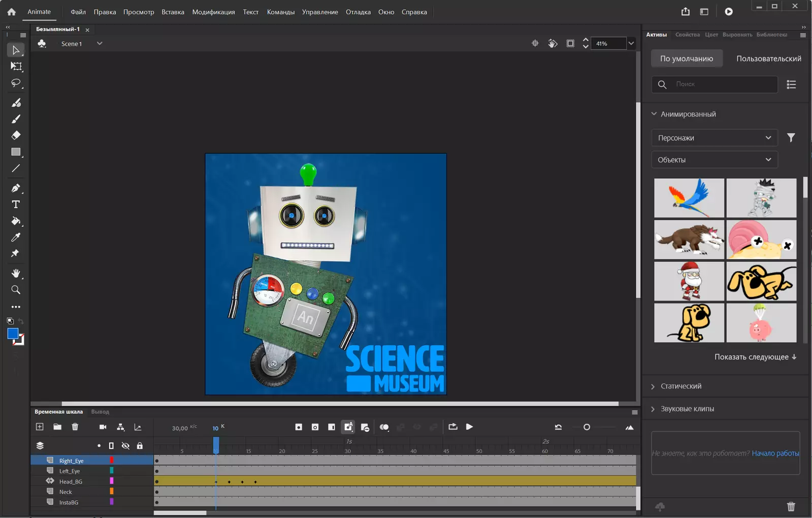Open the Персонажи category dropdown
This screenshot has height=518, width=812.
click(x=714, y=138)
